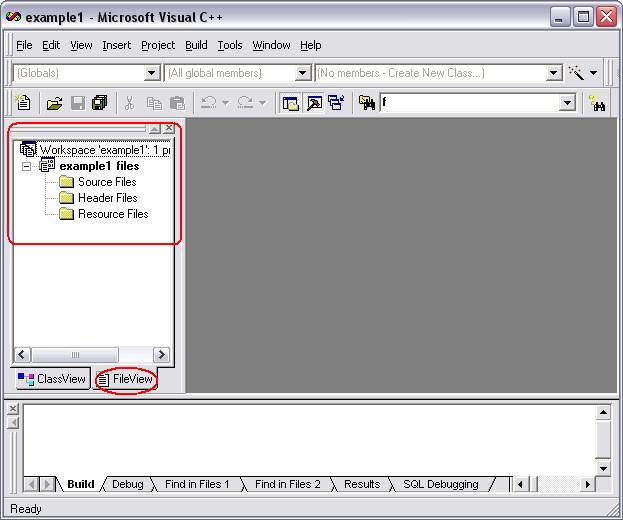This screenshot has width=623, height=520.
Task: Click the Open file folder icon
Action: coord(54,103)
